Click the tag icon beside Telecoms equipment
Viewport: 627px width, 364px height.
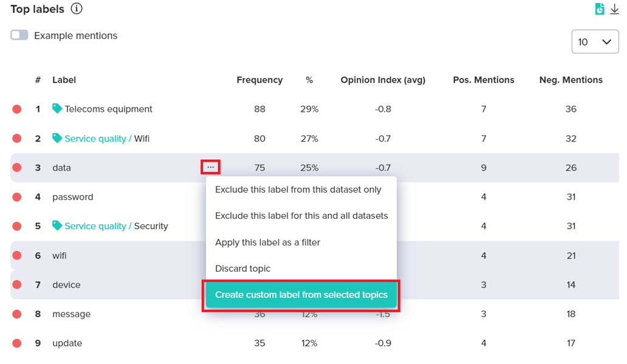57,109
